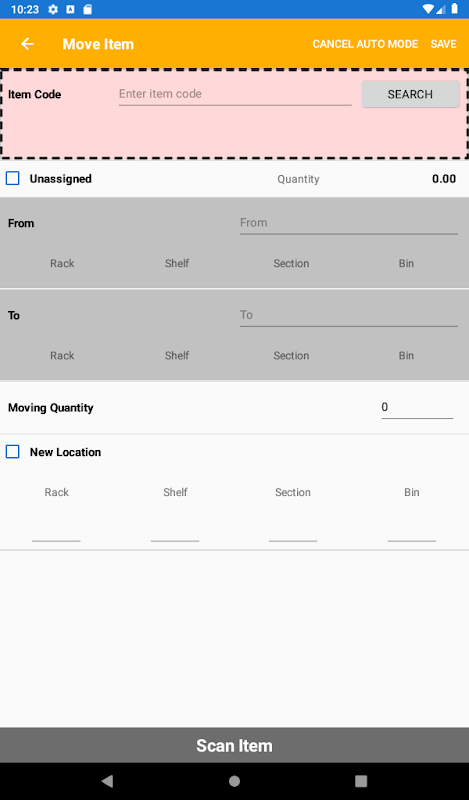Save the item move

[x=443, y=44]
